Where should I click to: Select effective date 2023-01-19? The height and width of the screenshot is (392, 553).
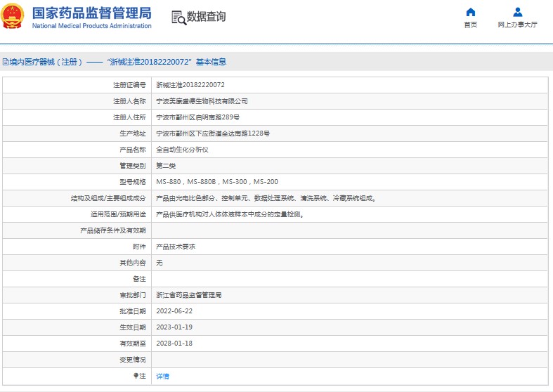coord(174,327)
